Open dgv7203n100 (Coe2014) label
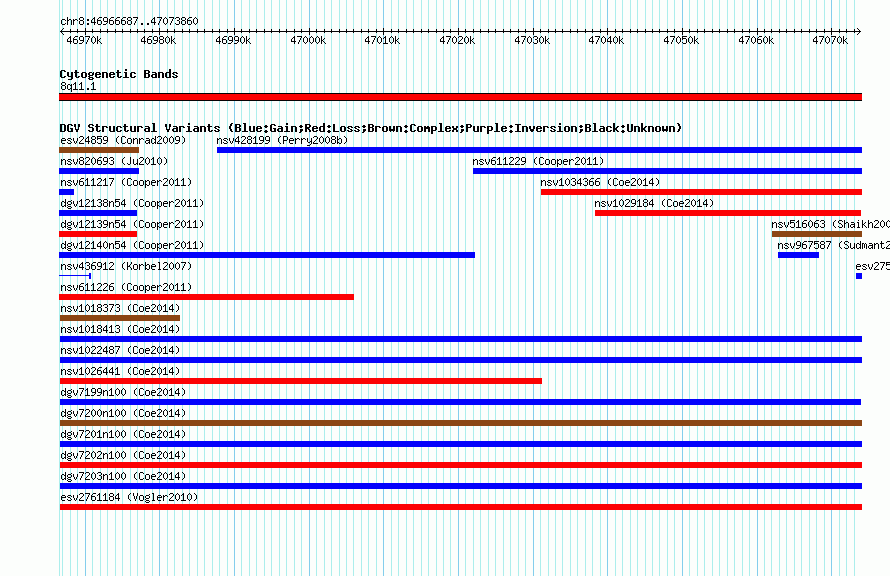890x576 pixels. coord(123,476)
